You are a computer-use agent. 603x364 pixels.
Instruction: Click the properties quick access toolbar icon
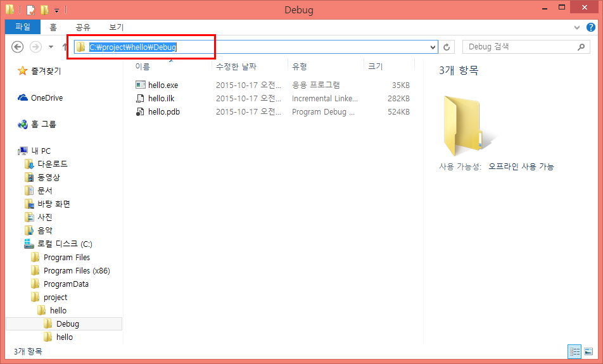point(31,9)
